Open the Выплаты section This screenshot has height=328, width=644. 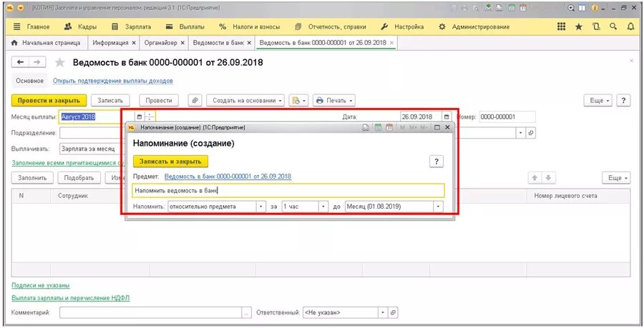[185, 26]
